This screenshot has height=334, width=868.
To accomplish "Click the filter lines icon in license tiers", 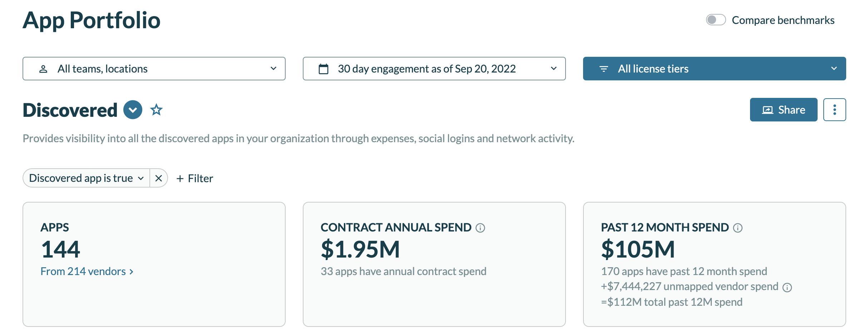I will click(x=603, y=69).
